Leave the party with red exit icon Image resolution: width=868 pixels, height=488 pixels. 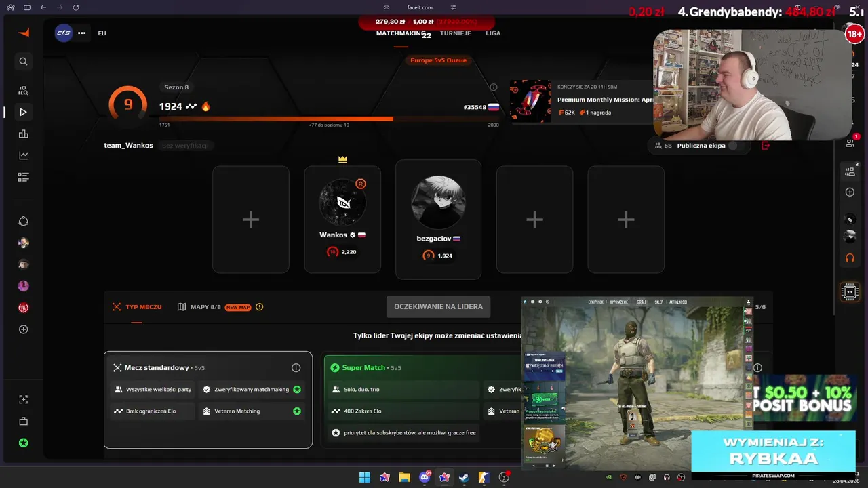[x=766, y=146]
